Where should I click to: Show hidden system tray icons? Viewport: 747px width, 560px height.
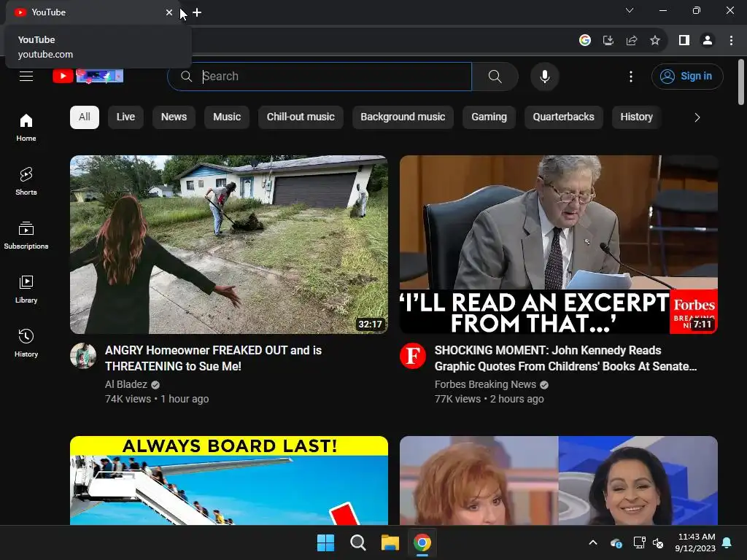pyautogui.click(x=593, y=542)
